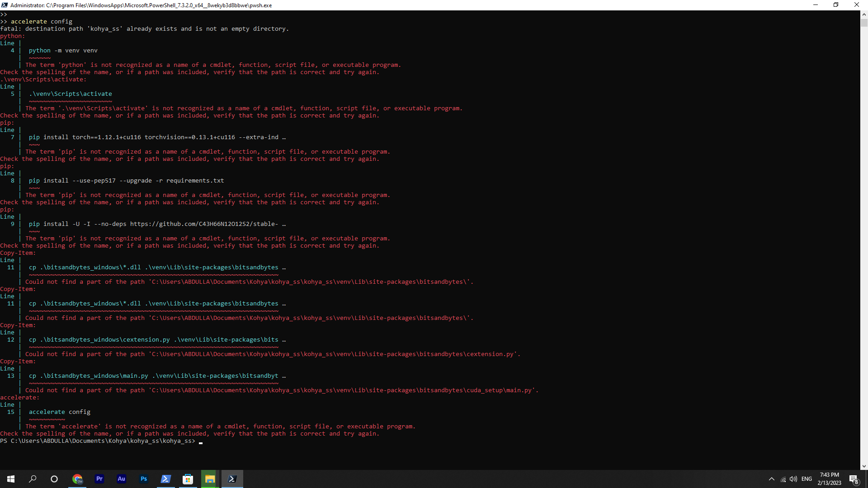
Task: Open the notification center icon
Action: [x=854, y=479]
